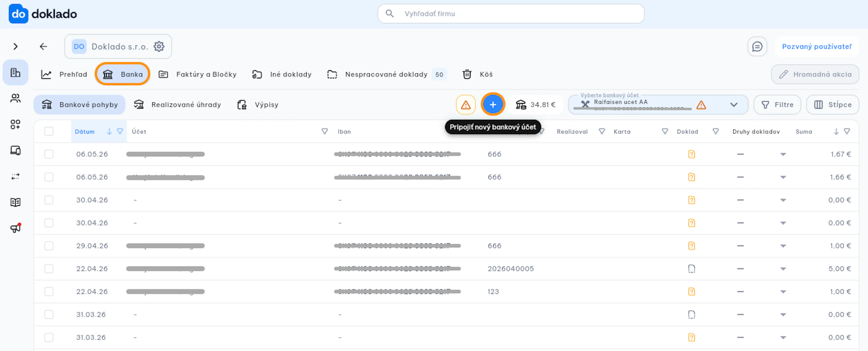Open Druhy dokladov dropdown in 1,66 € row
This screenshot has height=351, width=868.
[783, 177]
